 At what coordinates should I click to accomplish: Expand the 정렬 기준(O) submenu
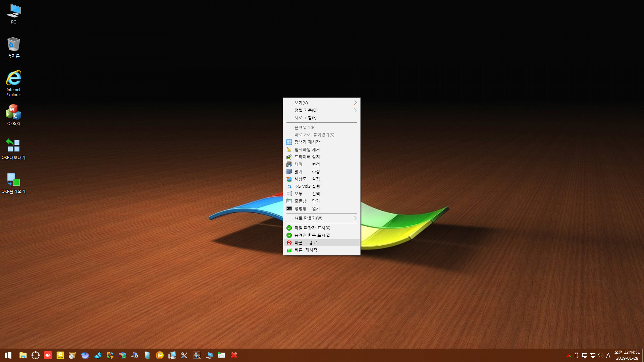click(x=321, y=110)
